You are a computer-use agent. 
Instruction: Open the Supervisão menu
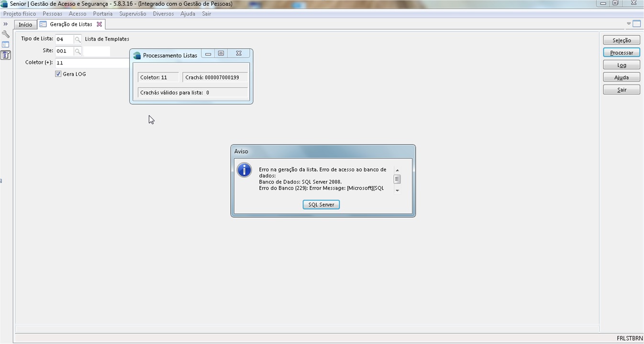click(x=133, y=14)
